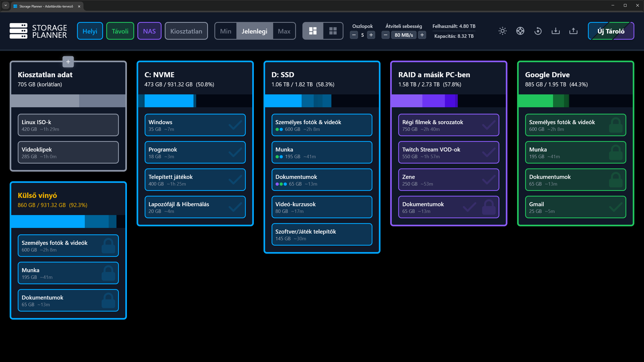The image size is (644, 362).
Task: Toggle checkmark on Régi filmek & sorozatok
Action: pos(489,125)
